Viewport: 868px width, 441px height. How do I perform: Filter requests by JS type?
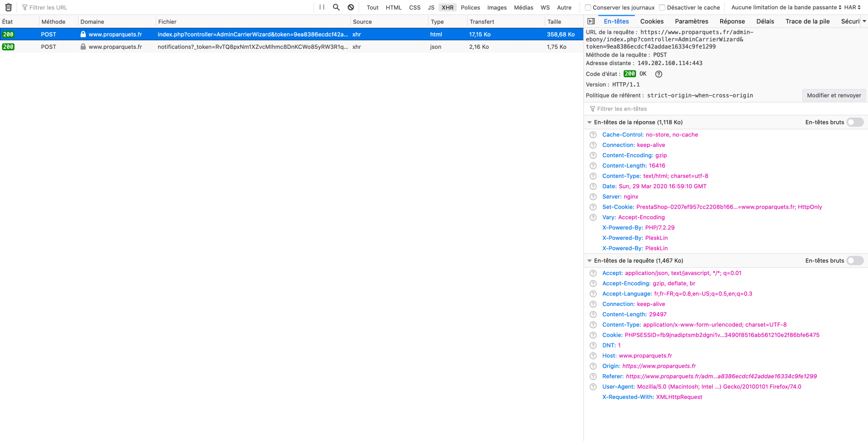431,8
